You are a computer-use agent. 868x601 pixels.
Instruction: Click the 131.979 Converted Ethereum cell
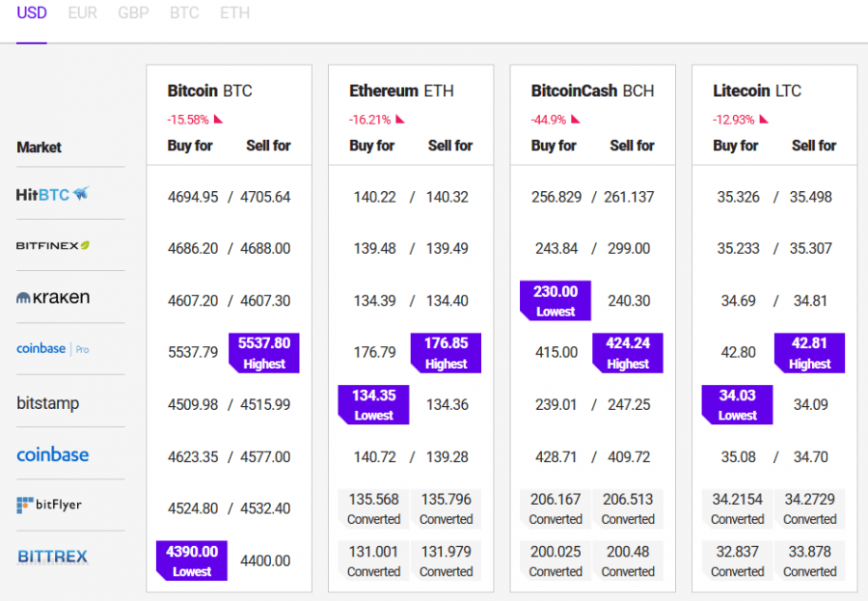446,560
